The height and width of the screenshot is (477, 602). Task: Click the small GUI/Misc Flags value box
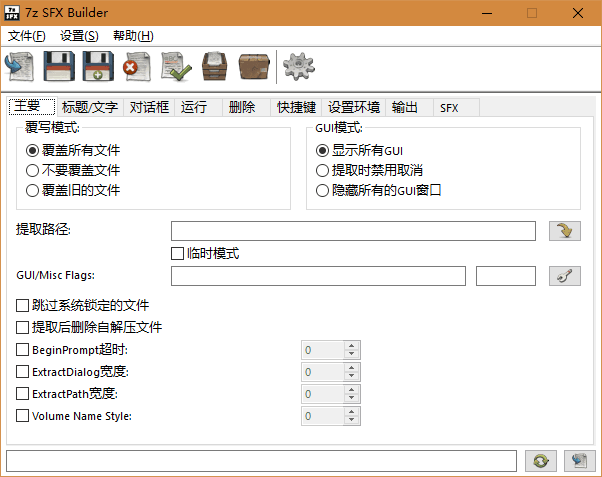pyautogui.click(x=506, y=276)
